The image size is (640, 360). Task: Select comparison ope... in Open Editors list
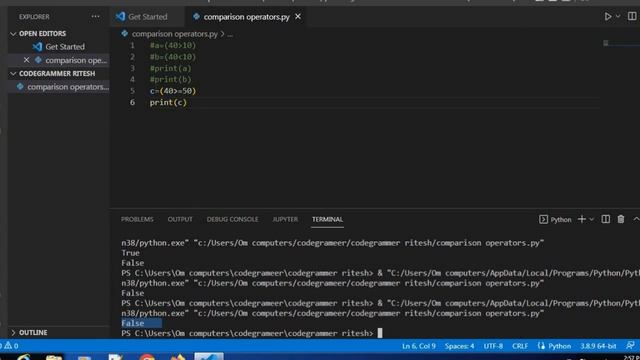76,60
